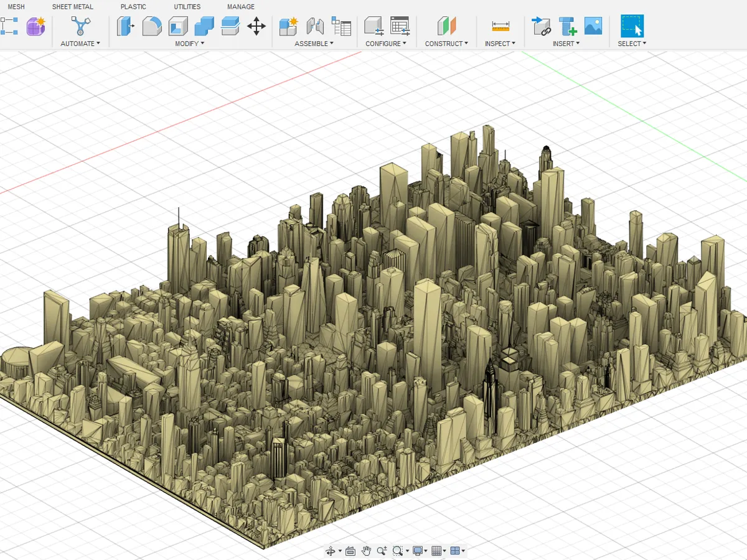
Task: Open the INSPECT dropdown
Action: click(500, 44)
